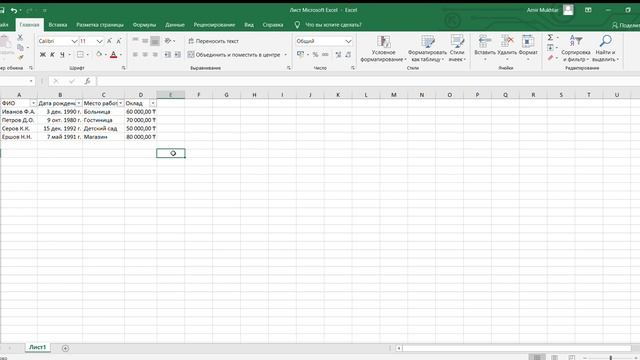Click the text orientation icon
Viewport: 640px width, 360px height.
(168, 41)
